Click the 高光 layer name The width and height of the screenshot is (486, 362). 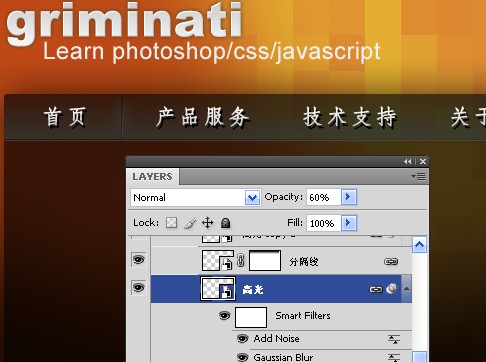pyautogui.click(x=253, y=289)
